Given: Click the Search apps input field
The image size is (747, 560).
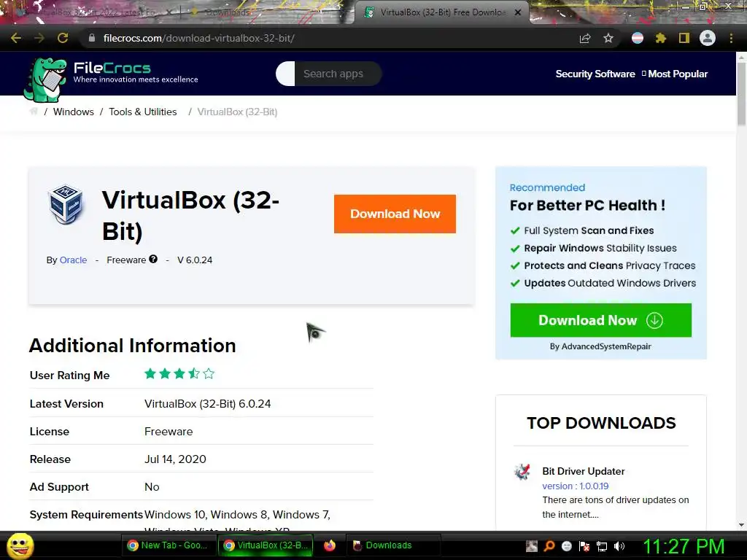Looking at the screenshot, I should click(x=337, y=74).
